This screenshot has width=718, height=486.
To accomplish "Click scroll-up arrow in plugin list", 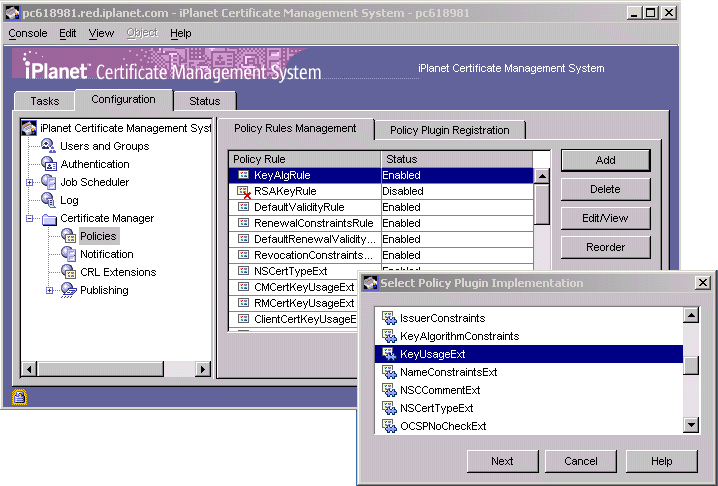I will click(x=691, y=315).
